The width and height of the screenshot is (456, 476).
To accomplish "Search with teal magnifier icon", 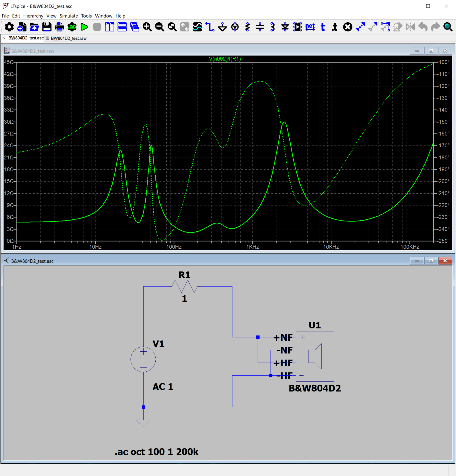I will 448,27.
